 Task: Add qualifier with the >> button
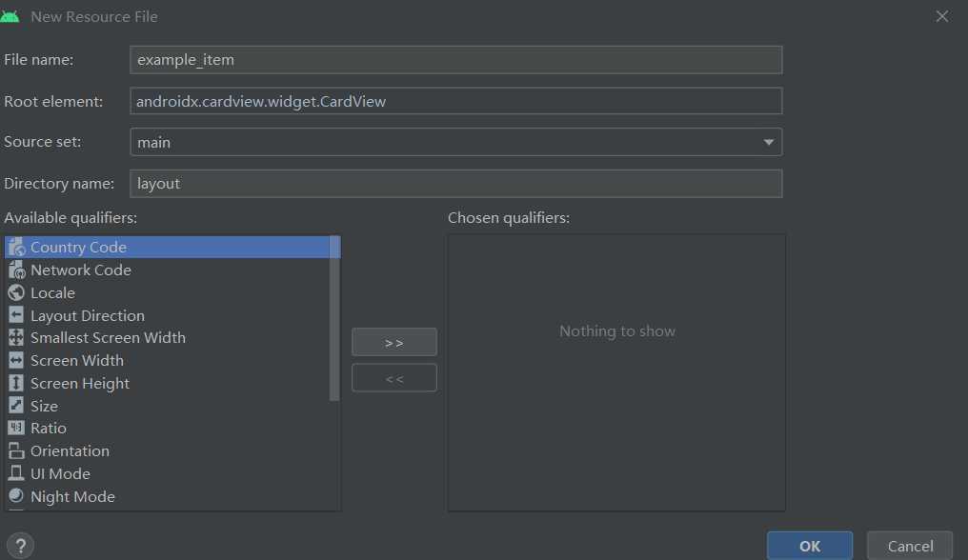point(394,342)
